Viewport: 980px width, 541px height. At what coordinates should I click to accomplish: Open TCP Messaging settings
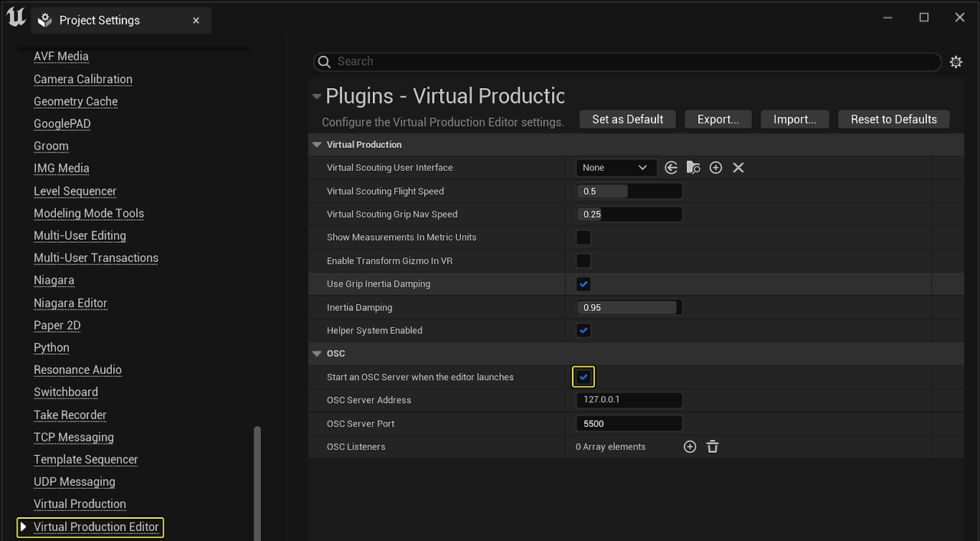pos(73,437)
